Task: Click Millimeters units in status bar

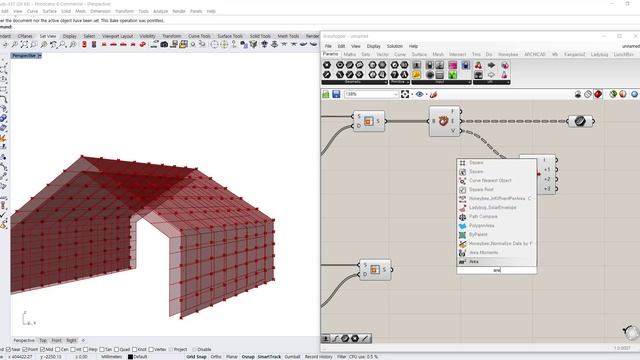Action: click(x=111, y=356)
